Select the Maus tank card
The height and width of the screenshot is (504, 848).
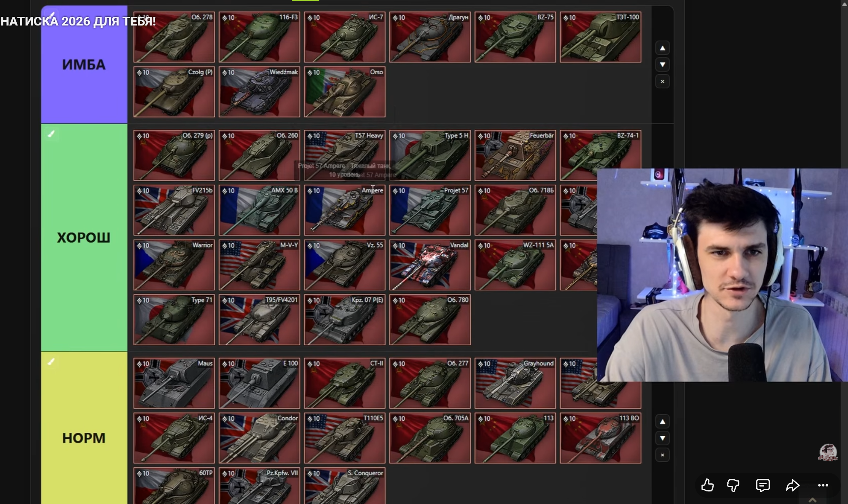click(174, 383)
